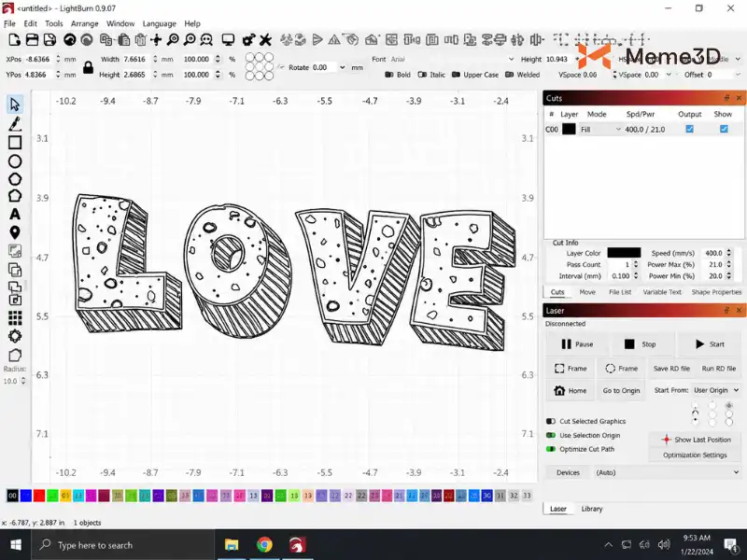Click the Open File folder icon
The image size is (747, 560).
tap(32, 40)
